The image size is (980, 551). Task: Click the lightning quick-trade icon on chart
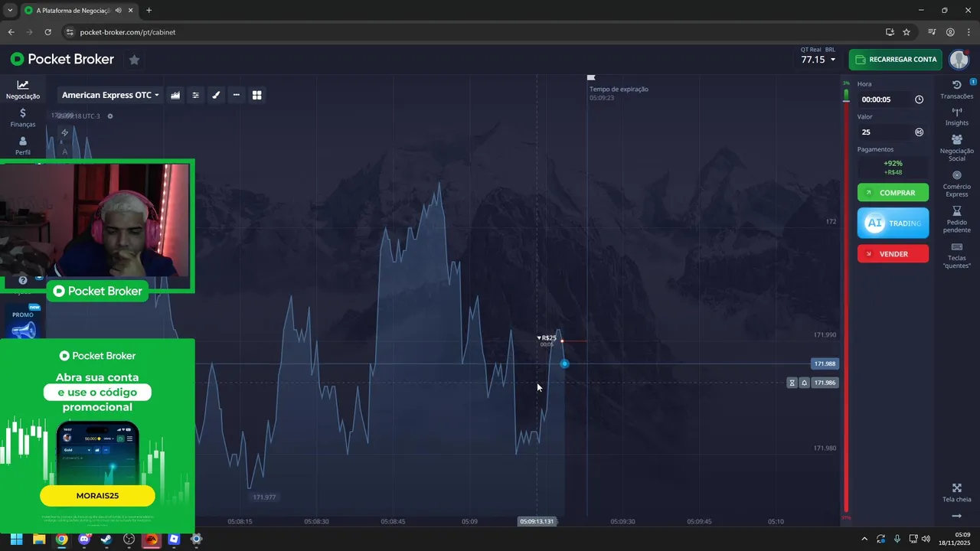click(x=64, y=132)
